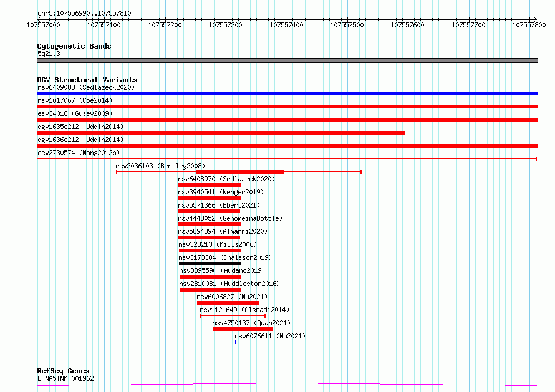555x392 pixels.
Task: Click the 107557600 ruler coordinate
Action: (x=407, y=25)
